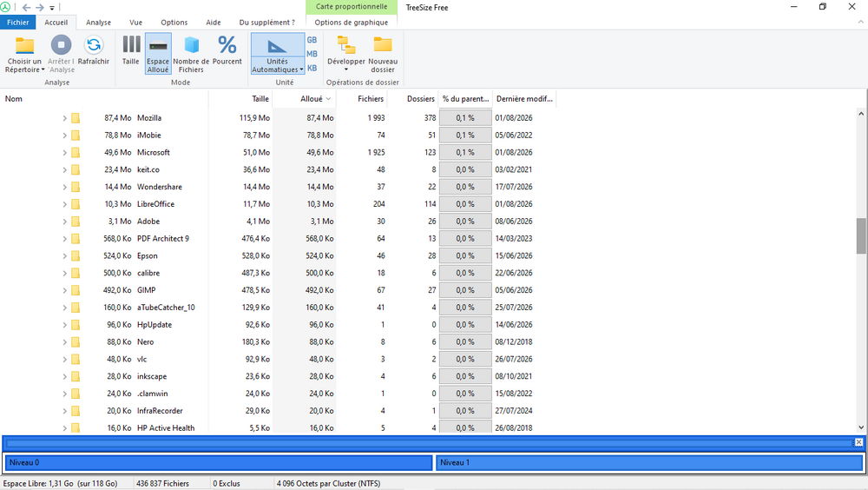868x490 pixels.
Task: Click the Adobe folder icon
Action: 76,222
